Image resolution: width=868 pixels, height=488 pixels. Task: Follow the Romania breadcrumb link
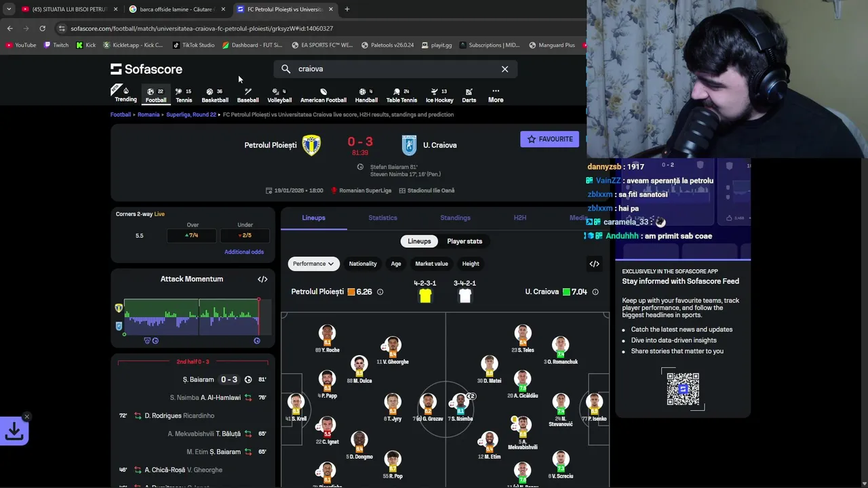(149, 115)
